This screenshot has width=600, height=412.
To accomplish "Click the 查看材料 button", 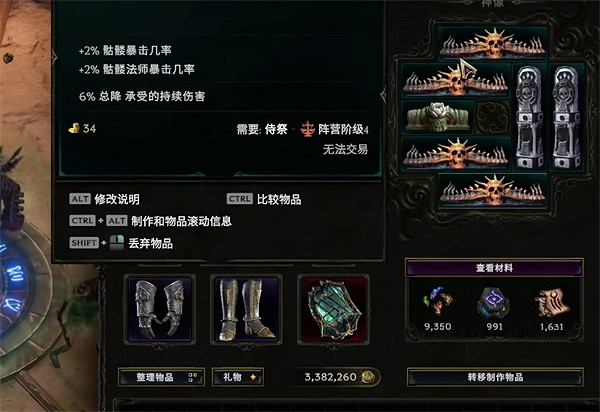I will click(x=494, y=268).
